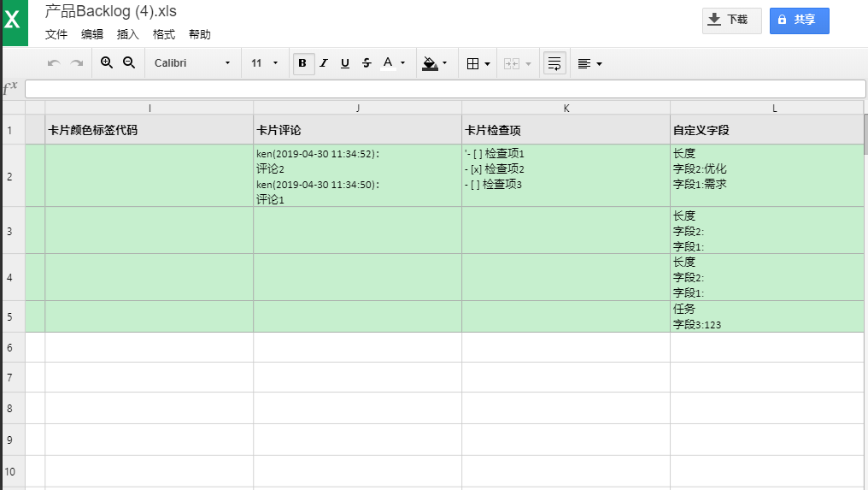Open the fill color paint bucket
Screen dimensions: 868x490
point(435,63)
